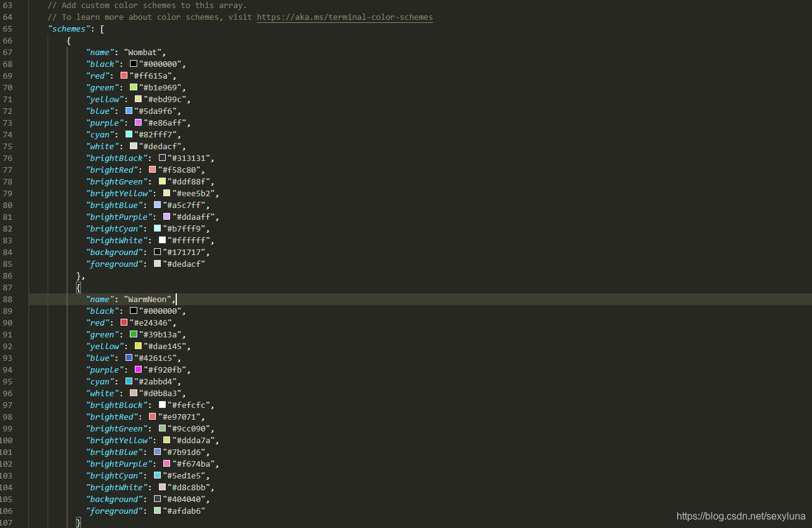The width and height of the screenshot is (812, 528).
Task: Click the blue swatch beside #5da9f6
Action: click(x=129, y=111)
